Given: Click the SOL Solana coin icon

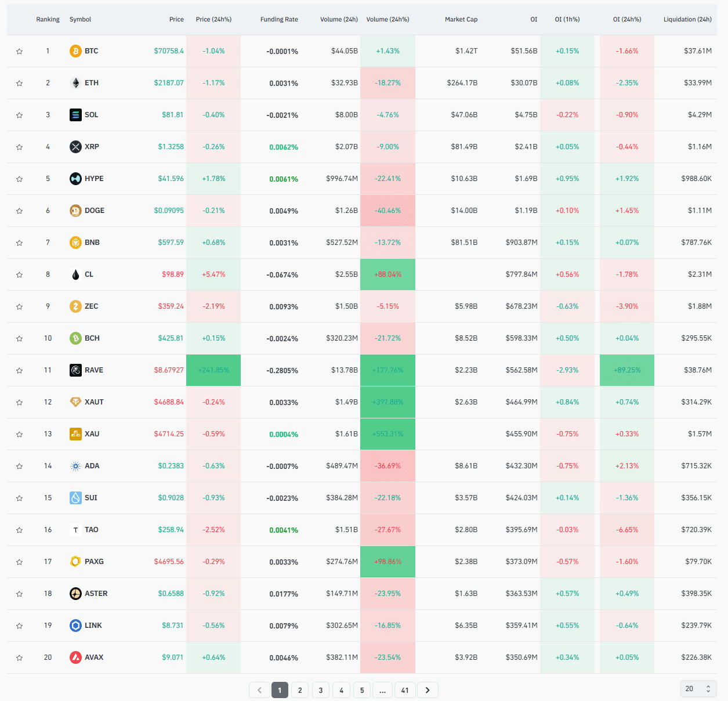Looking at the screenshot, I should (75, 115).
